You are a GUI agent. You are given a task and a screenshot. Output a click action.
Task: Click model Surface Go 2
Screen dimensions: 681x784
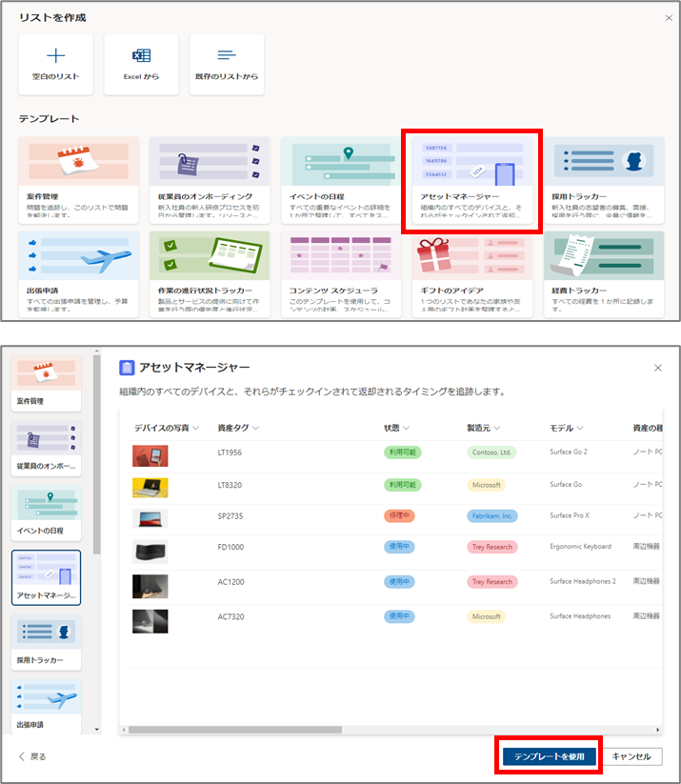[569, 452]
